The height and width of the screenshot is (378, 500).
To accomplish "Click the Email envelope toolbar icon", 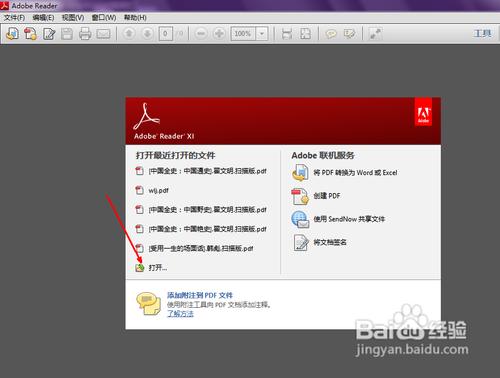I will point(103,34).
